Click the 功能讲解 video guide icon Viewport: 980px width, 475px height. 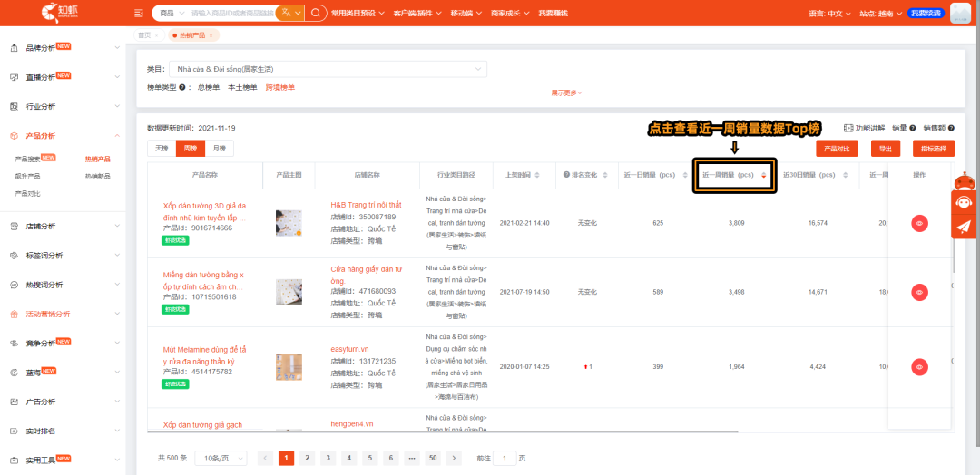(x=848, y=129)
